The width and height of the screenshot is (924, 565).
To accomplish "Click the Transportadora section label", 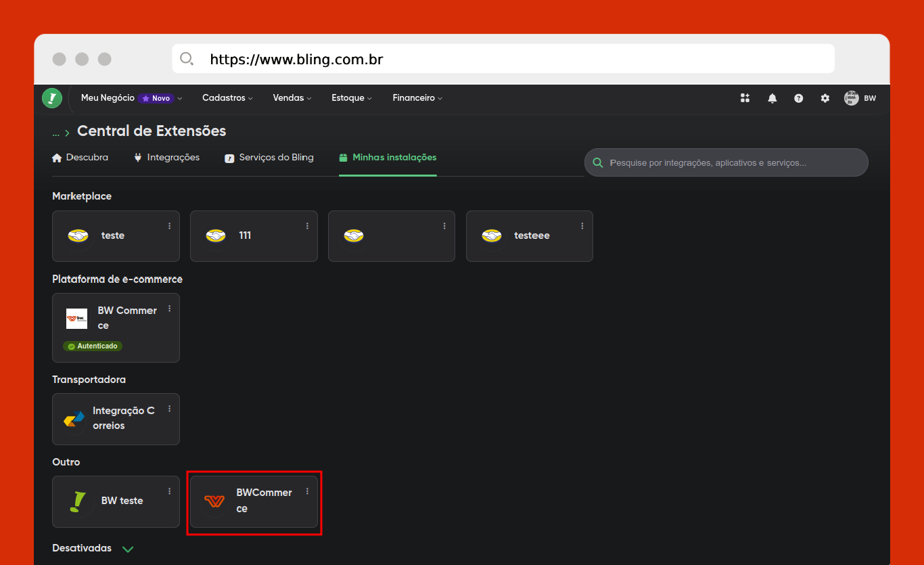I will coord(89,380).
